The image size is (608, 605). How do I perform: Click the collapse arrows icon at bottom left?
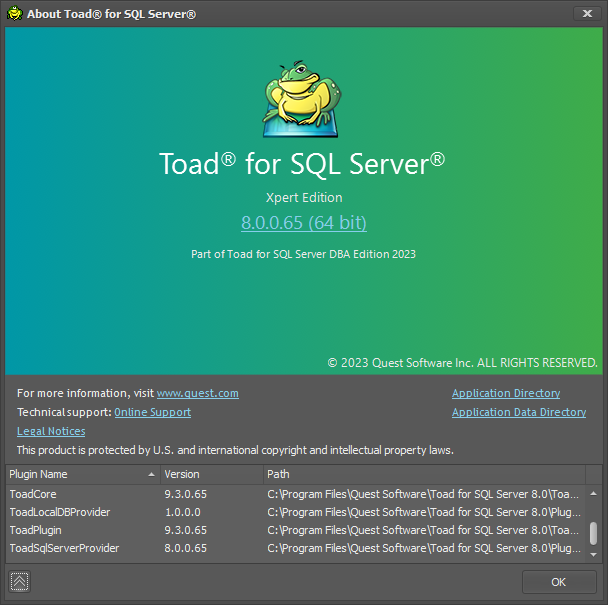(19, 581)
